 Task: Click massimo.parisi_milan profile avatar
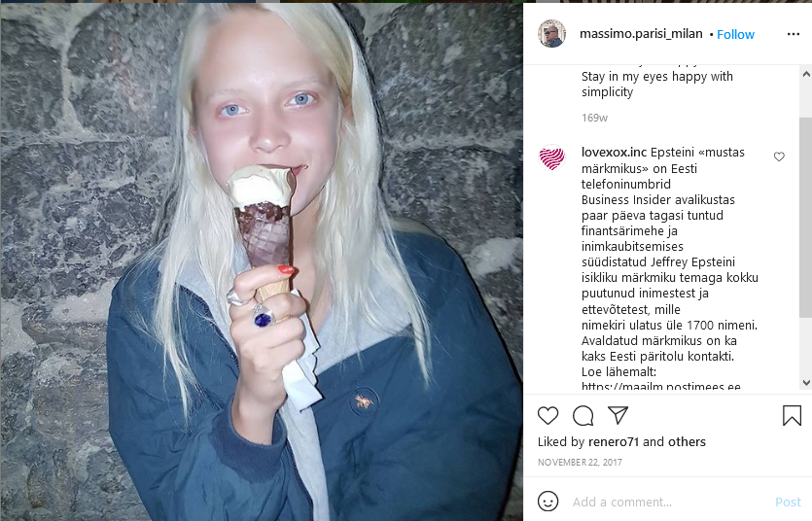click(551, 34)
